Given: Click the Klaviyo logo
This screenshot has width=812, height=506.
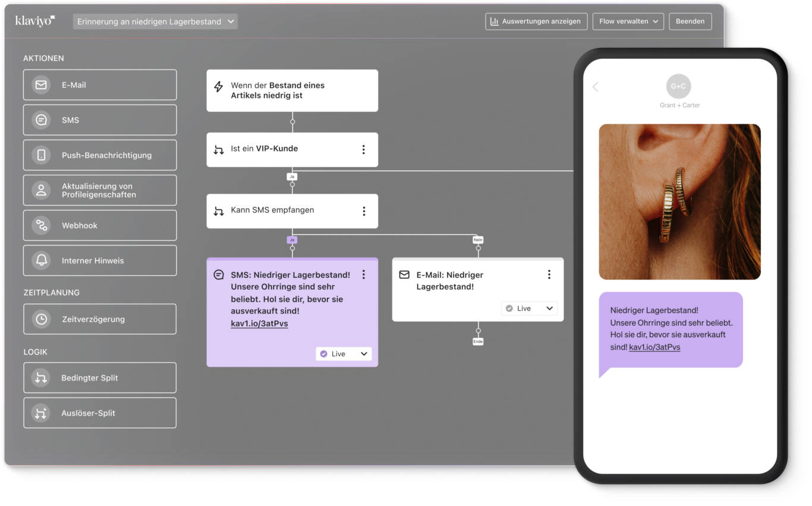Looking at the screenshot, I should pyautogui.click(x=35, y=21).
